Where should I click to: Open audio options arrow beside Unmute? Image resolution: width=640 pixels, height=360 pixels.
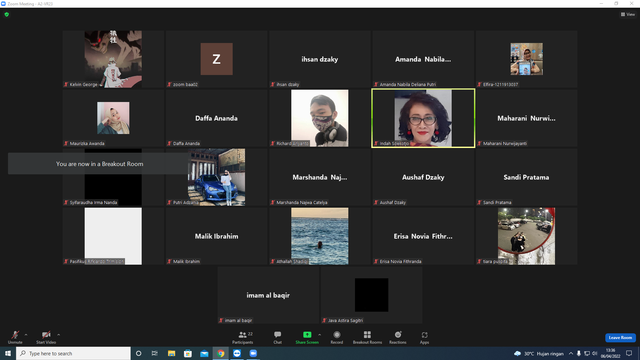26,335
